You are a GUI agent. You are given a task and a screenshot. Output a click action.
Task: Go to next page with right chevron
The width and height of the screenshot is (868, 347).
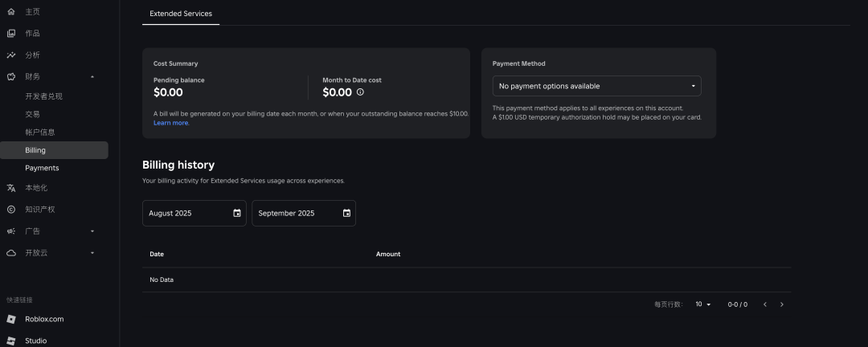click(x=782, y=304)
